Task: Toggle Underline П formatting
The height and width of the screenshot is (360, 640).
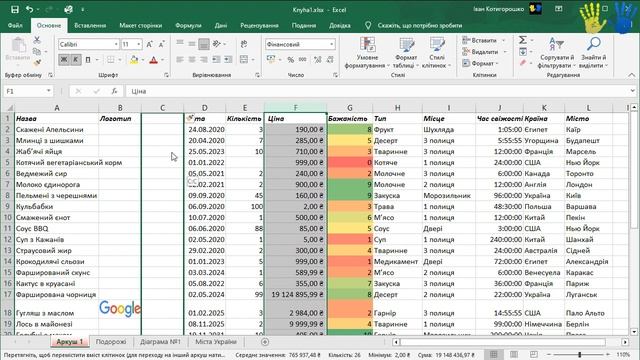Action: coord(88,60)
